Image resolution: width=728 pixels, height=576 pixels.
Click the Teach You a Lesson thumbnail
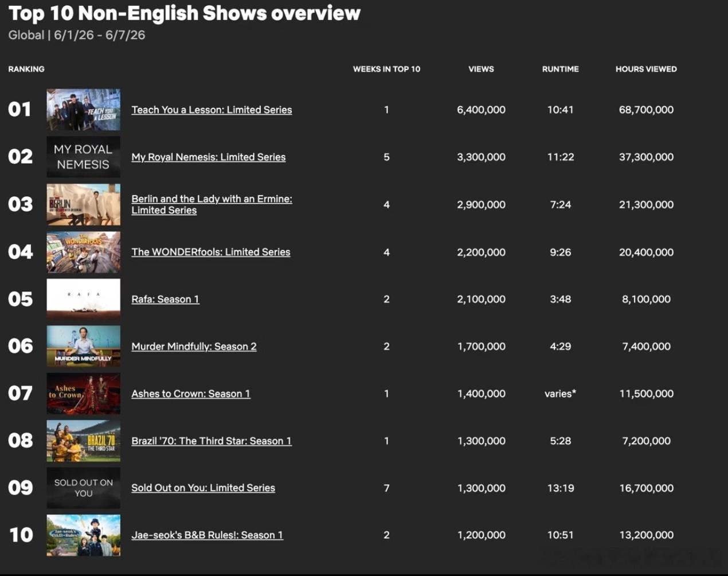pos(83,110)
